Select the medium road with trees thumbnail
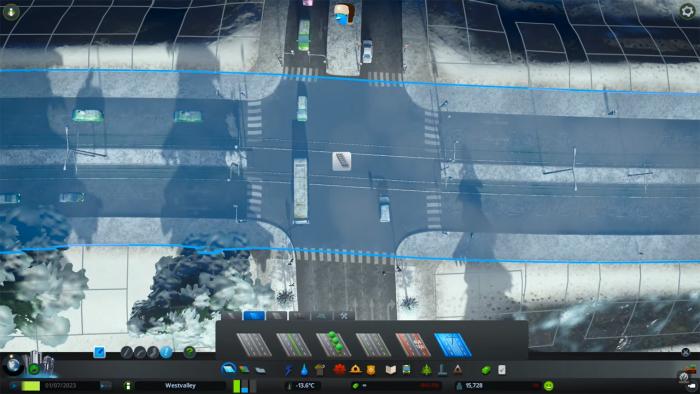 pyautogui.click(x=333, y=345)
